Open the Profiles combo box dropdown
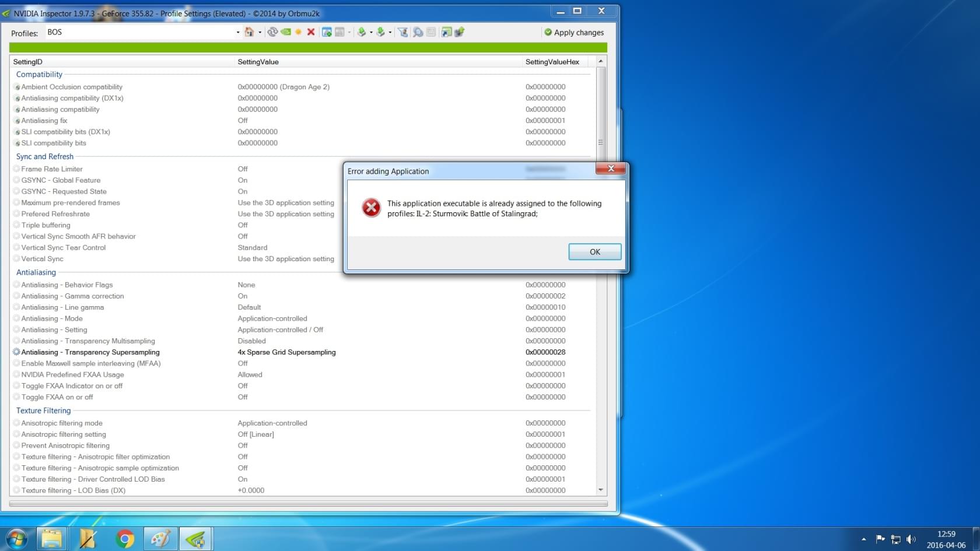Viewport: 980px width, 551px height. coord(237,33)
